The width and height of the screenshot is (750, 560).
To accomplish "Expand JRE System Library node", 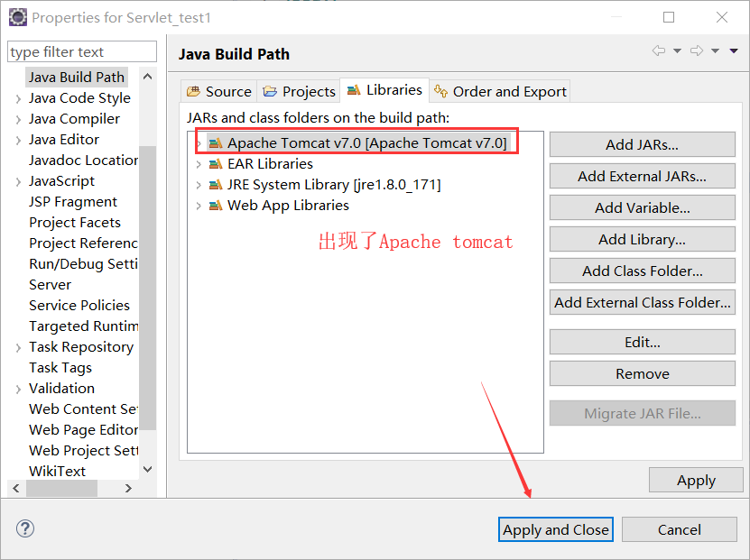I will 199,185.
